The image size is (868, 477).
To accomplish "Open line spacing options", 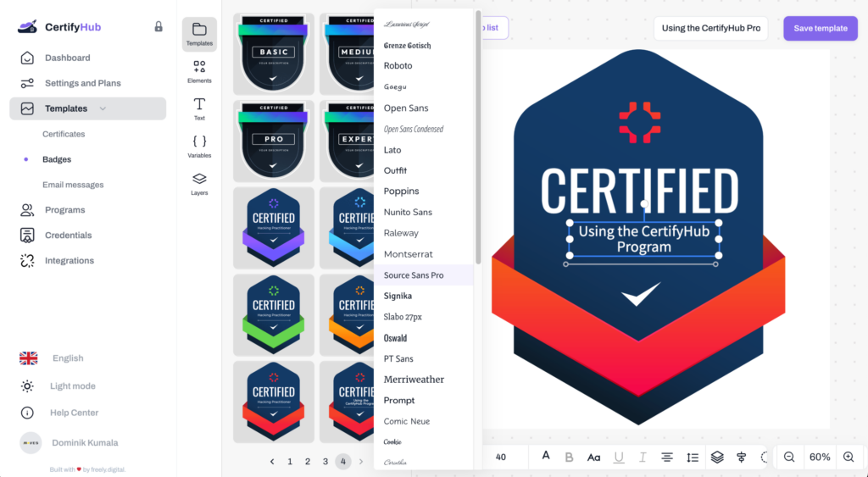I will [x=692, y=457].
